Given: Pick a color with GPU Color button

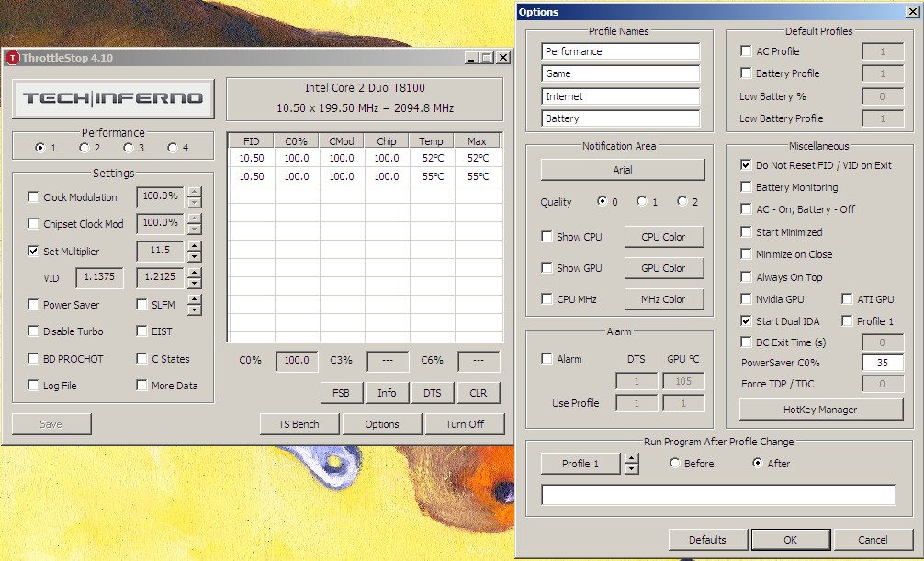Looking at the screenshot, I should [x=663, y=268].
